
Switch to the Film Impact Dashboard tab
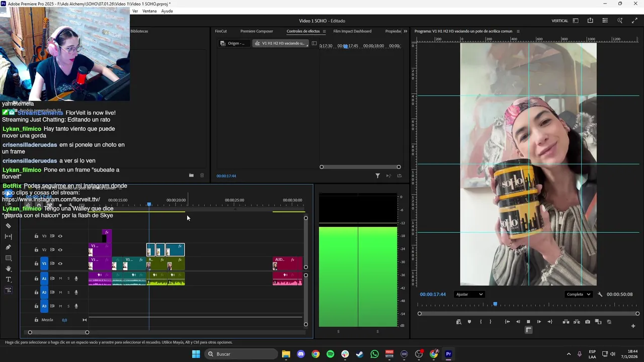(352, 31)
